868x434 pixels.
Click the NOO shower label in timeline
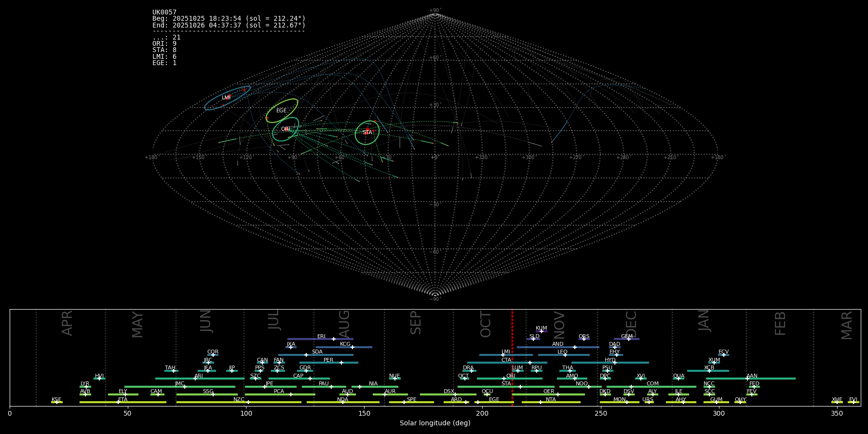coord(582,384)
